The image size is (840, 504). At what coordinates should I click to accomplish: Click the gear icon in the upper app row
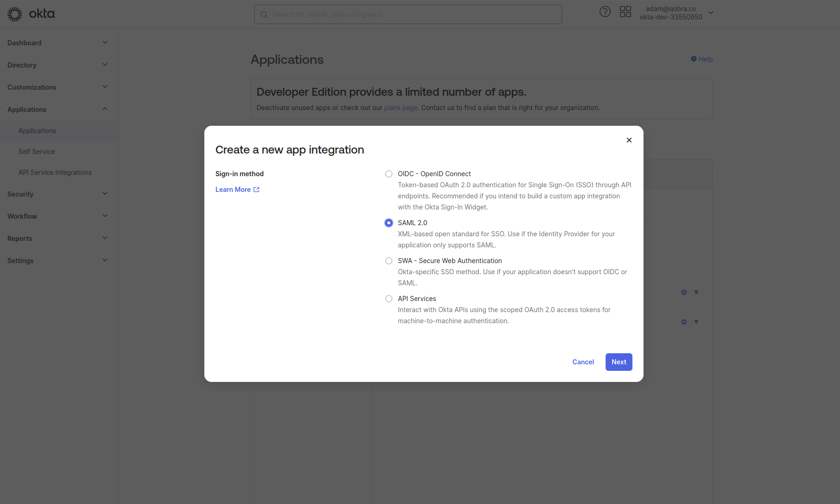[684, 292]
